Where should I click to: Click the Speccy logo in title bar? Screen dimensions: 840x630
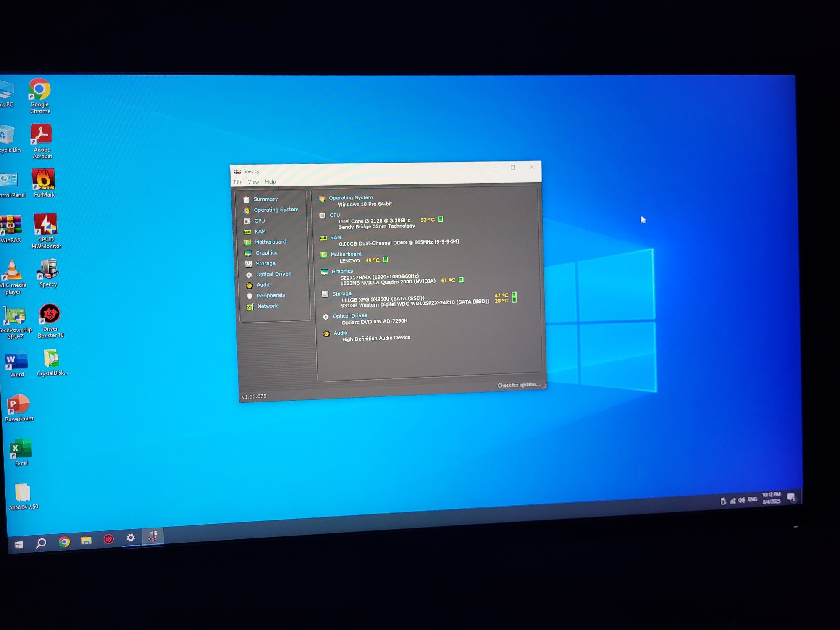pos(237,171)
